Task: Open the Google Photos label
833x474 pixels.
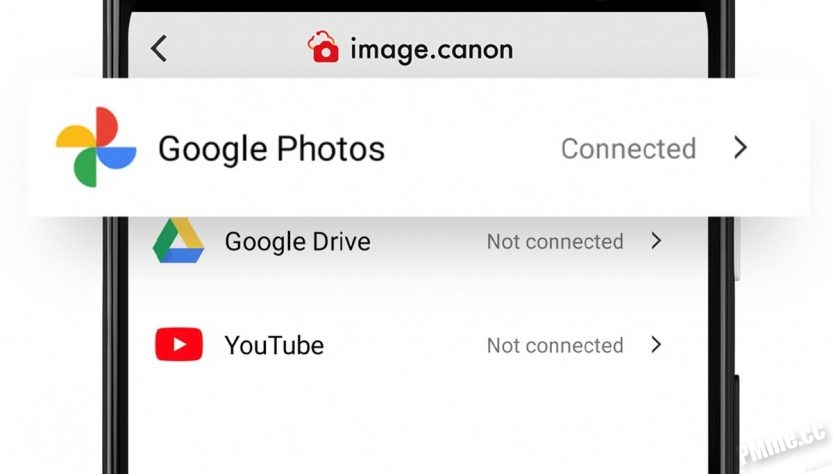Action: point(271,149)
